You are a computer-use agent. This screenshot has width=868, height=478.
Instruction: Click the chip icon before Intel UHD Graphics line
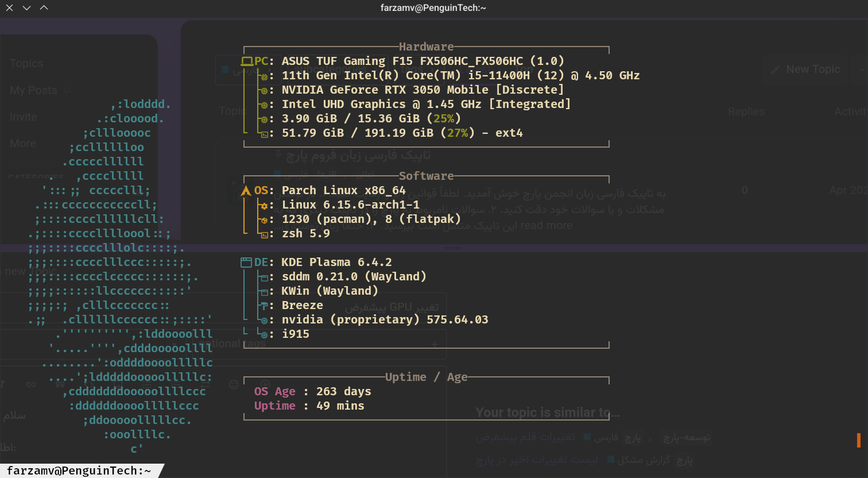pyautogui.click(x=264, y=105)
